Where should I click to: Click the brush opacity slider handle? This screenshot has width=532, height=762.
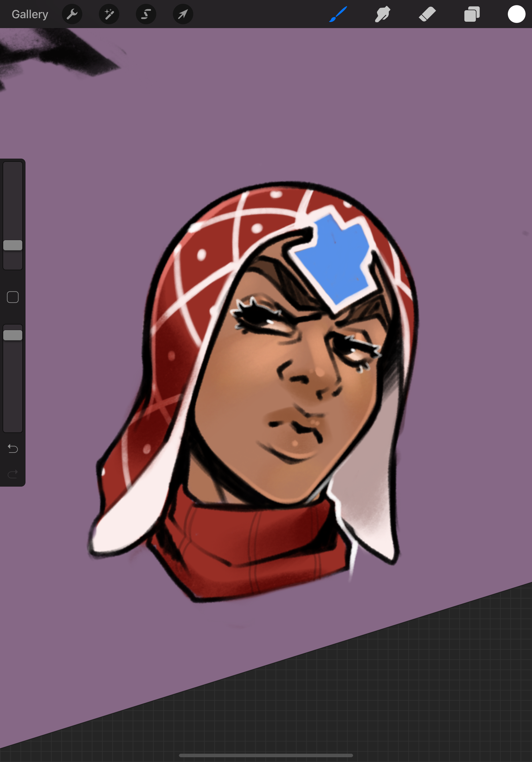pyautogui.click(x=13, y=335)
